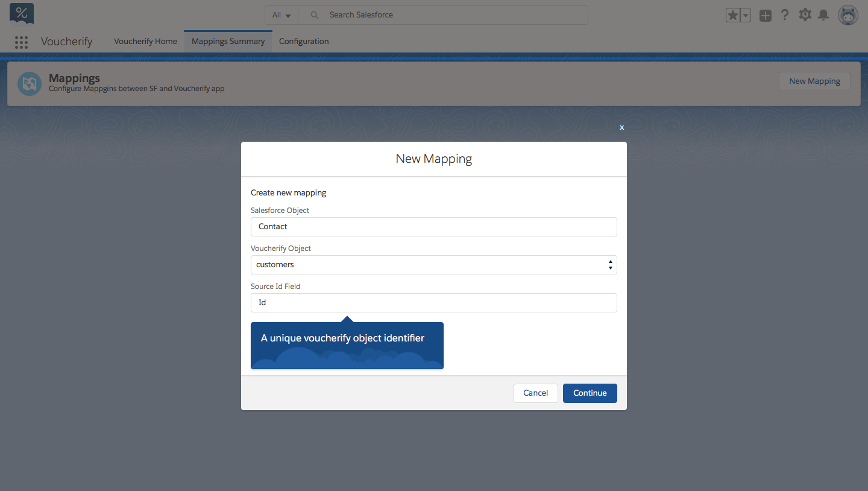868x491 pixels.
Task: Click the Voucherify app name
Action: click(67, 42)
